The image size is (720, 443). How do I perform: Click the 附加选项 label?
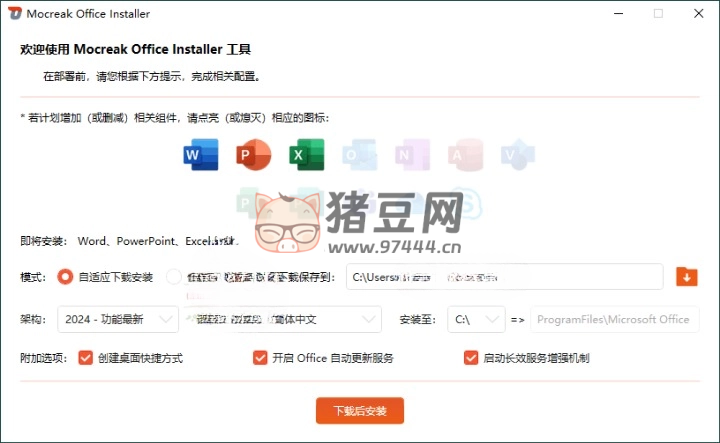(44, 358)
